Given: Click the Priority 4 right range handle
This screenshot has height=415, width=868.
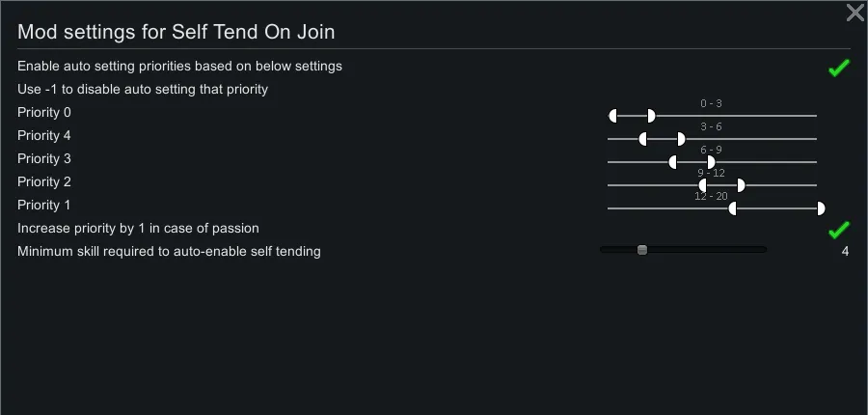Looking at the screenshot, I should (x=680, y=139).
